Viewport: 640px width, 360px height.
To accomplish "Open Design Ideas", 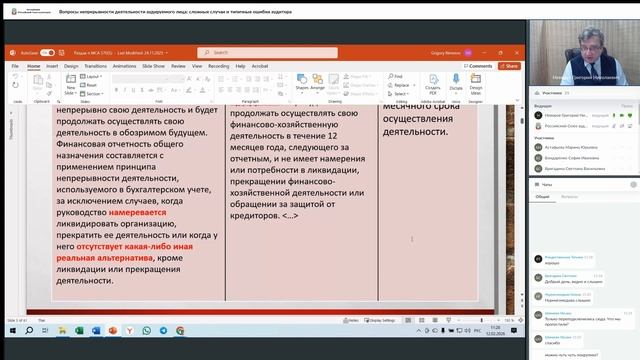I will pos(476,84).
